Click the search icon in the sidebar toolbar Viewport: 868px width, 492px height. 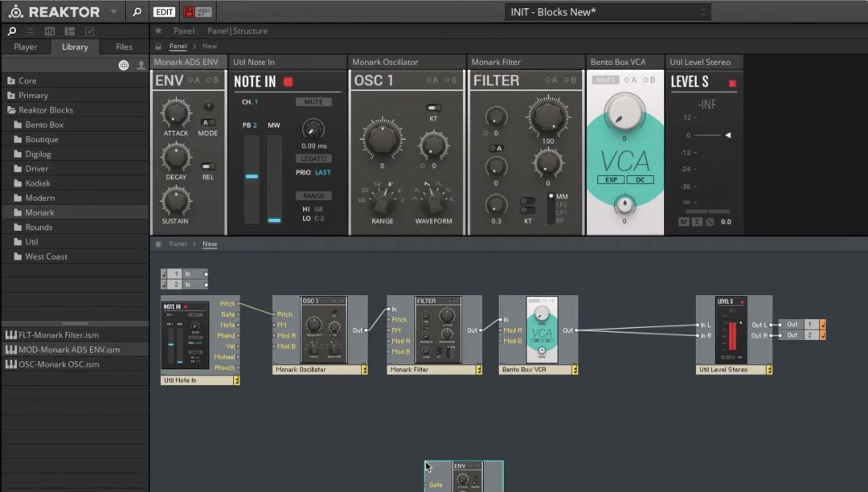click(x=11, y=31)
